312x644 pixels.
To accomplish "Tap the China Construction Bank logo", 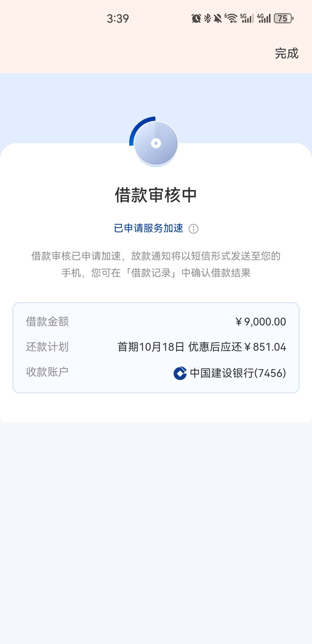I will click(x=180, y=373).
